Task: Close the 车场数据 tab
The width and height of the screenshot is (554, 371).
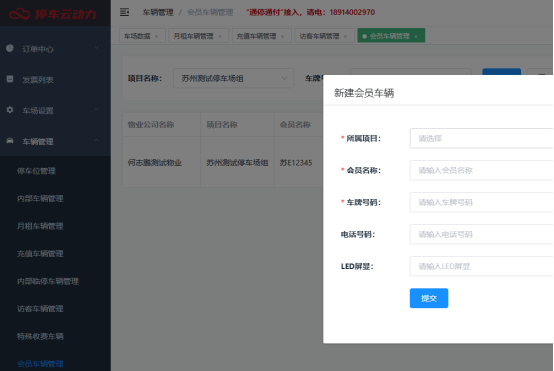Action: coord(157,36)
